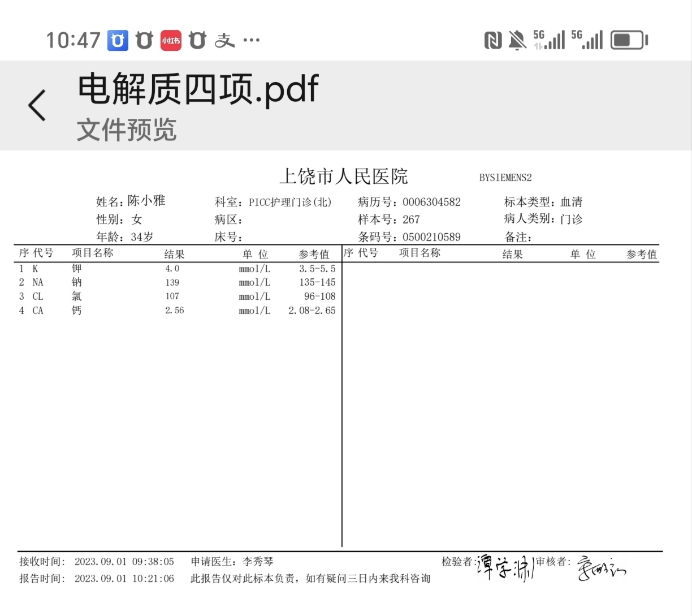Tap the calcium result 2.56
692x616 pixels.
pos(175,310)
